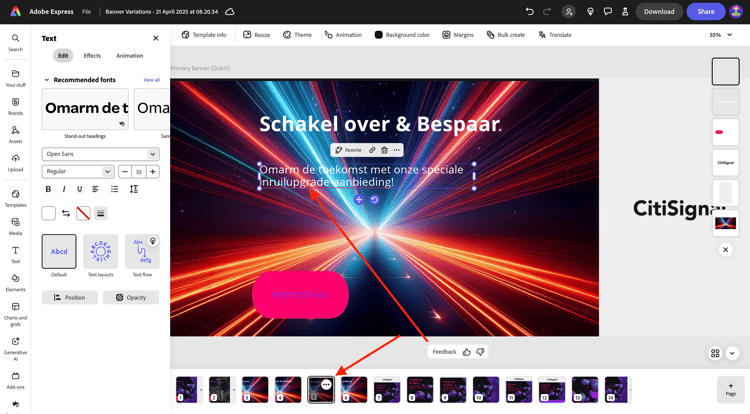Open Your stuff in sidebar
Image resolution: width=750 pixels, height=414 pixels.
(15, 78)
